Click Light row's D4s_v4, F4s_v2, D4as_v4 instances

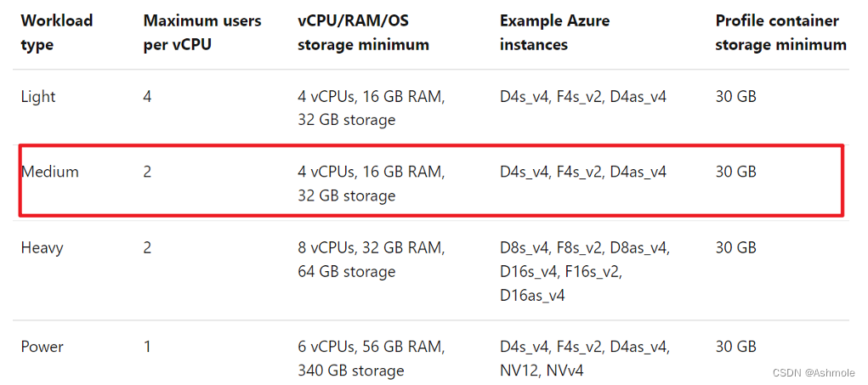(583, 97)
